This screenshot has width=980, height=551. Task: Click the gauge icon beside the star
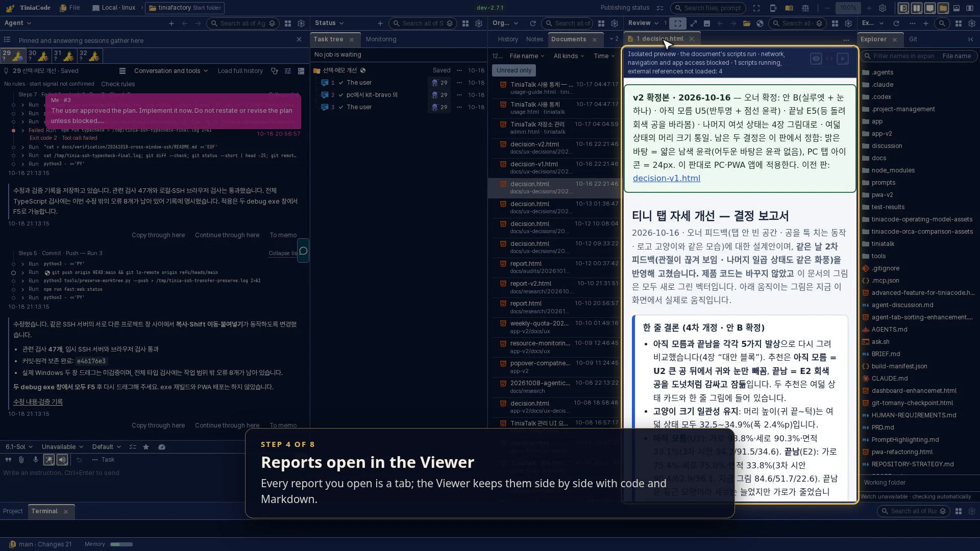[162, 447]
